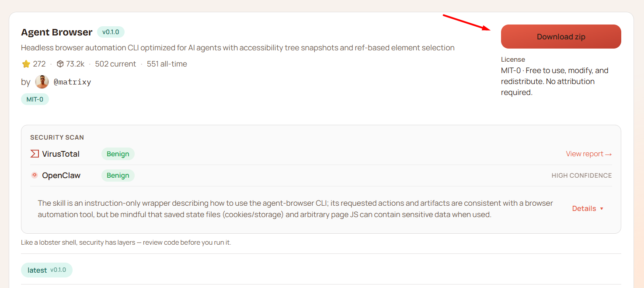Click the 502 current installs stat
This screenshot has height=288, width=644.
(x=115, y=64)
